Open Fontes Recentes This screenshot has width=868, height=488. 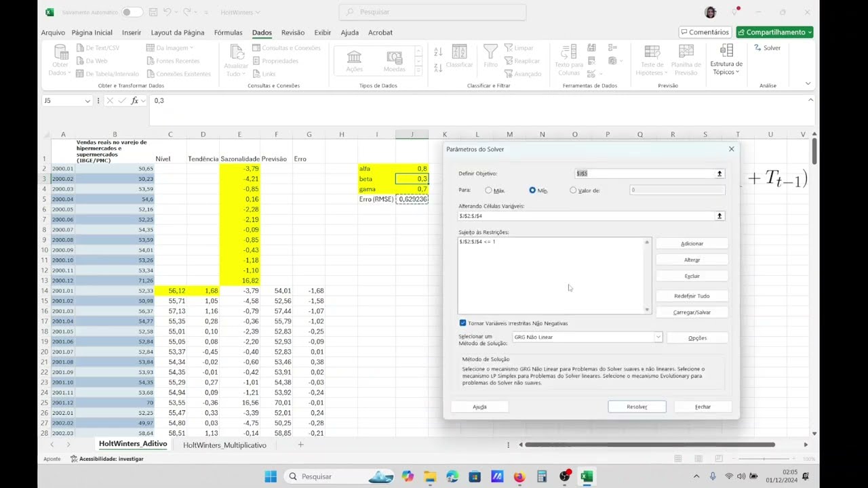tap(173, 61)
